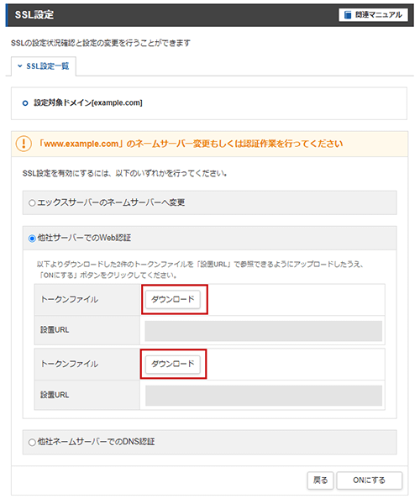Click the www.example.com warning message text
420x504 pixels.
[x=190, y=144]
